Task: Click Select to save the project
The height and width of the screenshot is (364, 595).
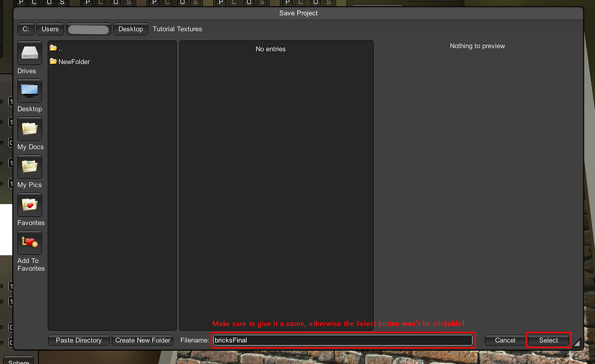Action: (x=548, y=340)
